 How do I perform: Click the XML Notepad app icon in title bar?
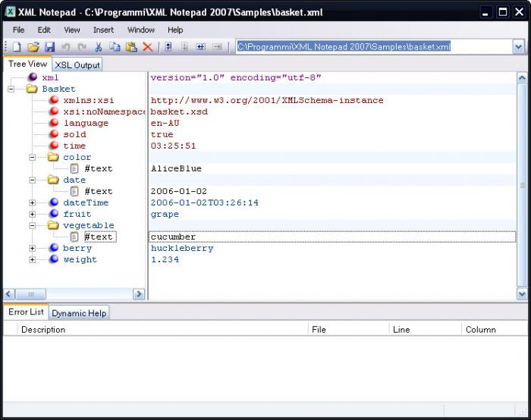coord(10,12)
